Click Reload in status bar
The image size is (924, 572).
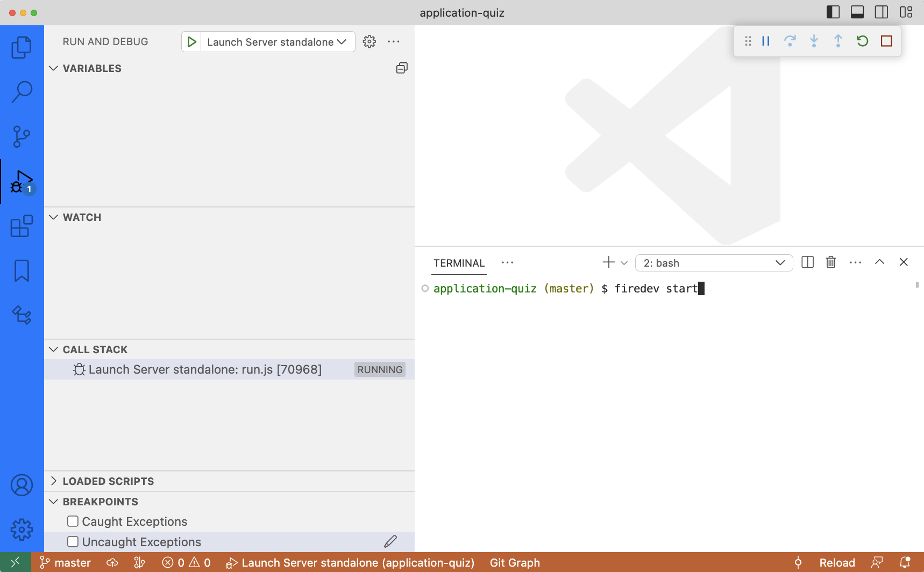[837, 562]
